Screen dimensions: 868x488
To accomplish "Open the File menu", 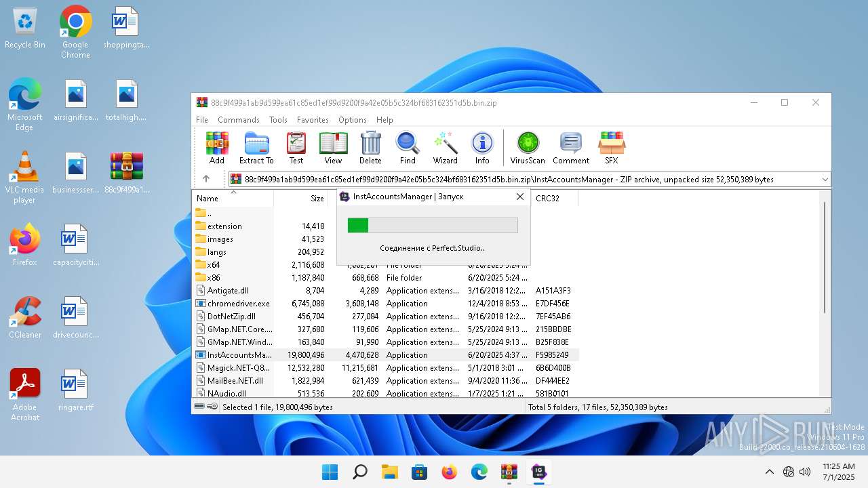I will (x=202, y=119).
